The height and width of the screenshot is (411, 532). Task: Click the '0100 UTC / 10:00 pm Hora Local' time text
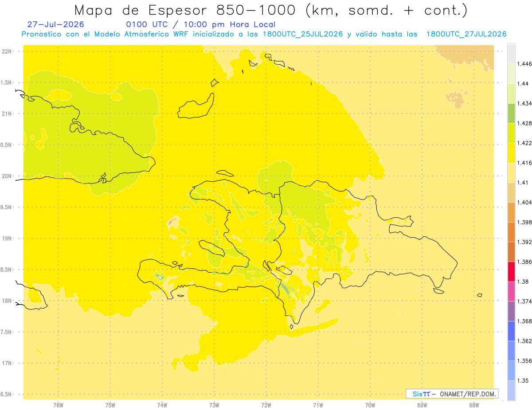pyautogui.click(x=200, y=24)
